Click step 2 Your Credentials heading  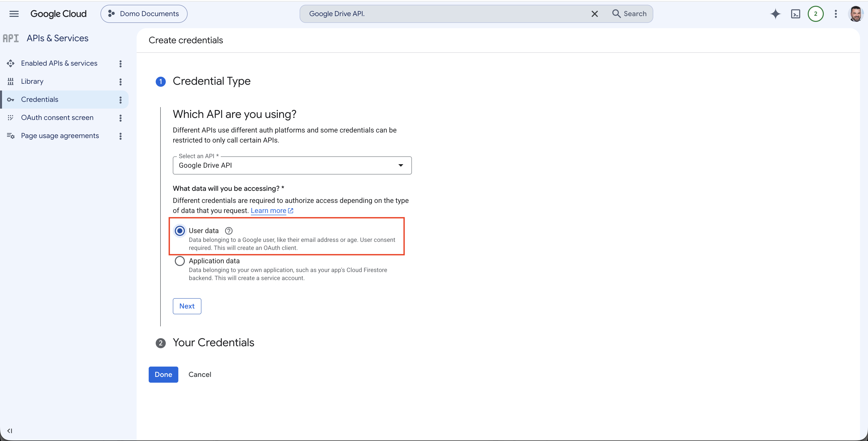click(213, 342)
